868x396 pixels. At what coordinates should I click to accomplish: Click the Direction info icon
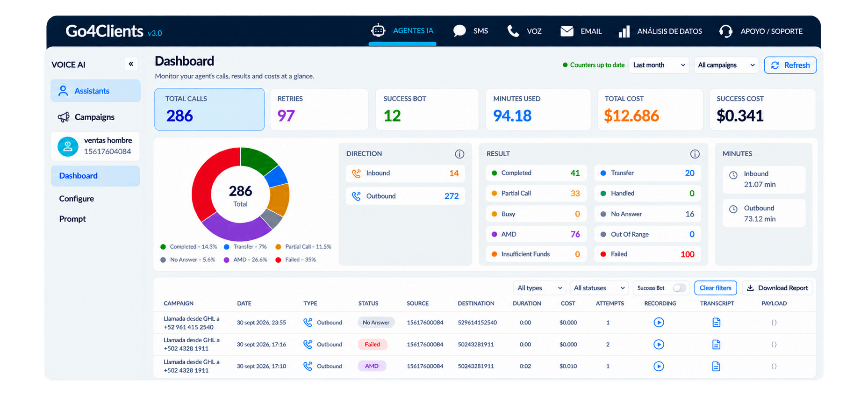459,154
